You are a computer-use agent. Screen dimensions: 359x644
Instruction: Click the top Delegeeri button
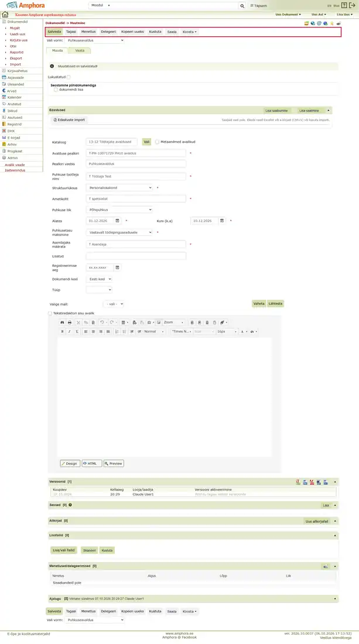click(x=108, y=32)
